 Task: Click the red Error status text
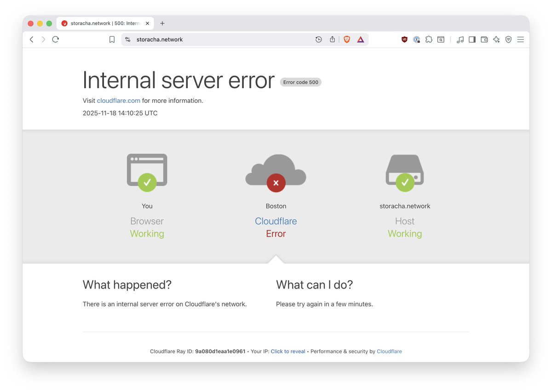coord(276,233)
